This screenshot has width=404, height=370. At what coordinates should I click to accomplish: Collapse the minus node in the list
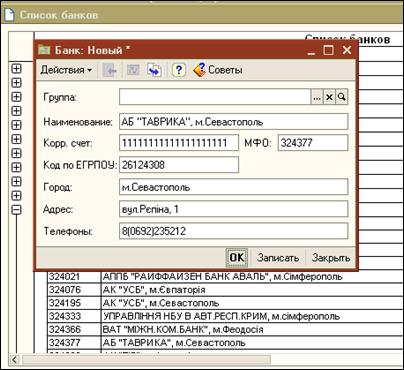point(16,210)
